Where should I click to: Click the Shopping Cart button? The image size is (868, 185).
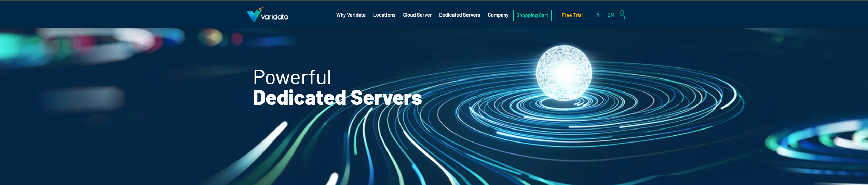pos(532,15)
